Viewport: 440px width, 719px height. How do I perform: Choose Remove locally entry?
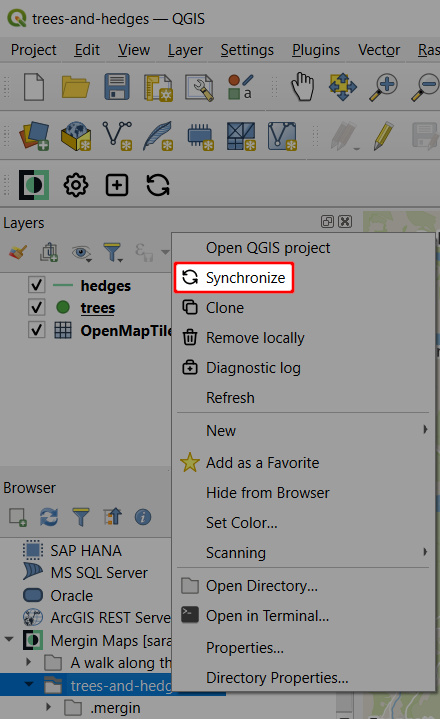303,337
